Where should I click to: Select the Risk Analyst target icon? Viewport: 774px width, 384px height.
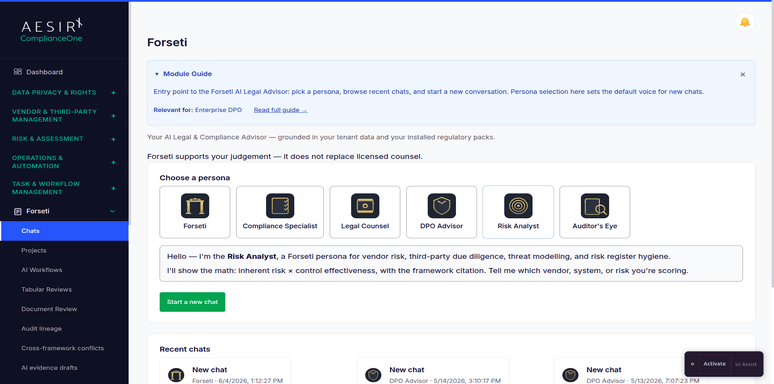pos(518,206)
